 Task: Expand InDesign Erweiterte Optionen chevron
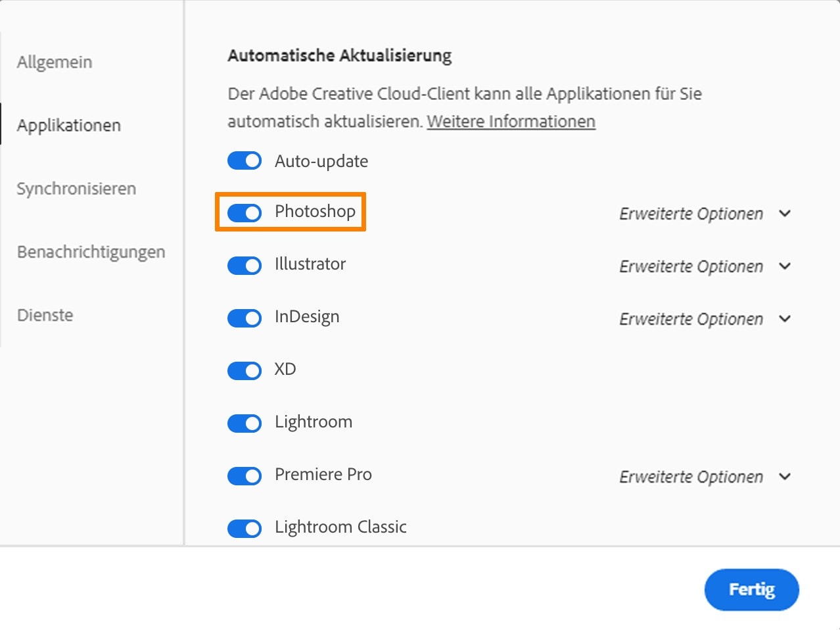(785, 319)
